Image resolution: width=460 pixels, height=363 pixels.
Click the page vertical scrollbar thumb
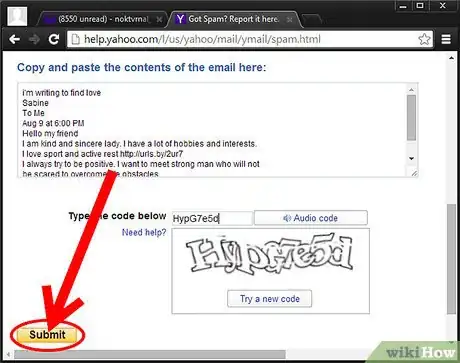click(x=451, y=258)
